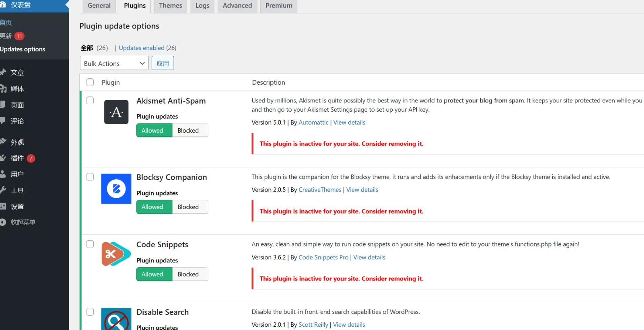644x330 pixels.
Task: Click the Plugin column header
Action: pyautogui.click(x=111, y=82)
